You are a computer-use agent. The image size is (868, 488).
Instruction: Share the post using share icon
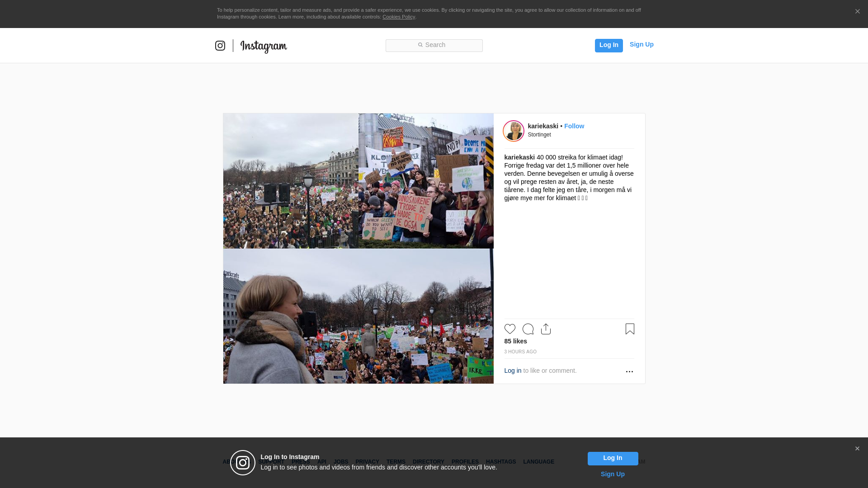tap(546, 329)
